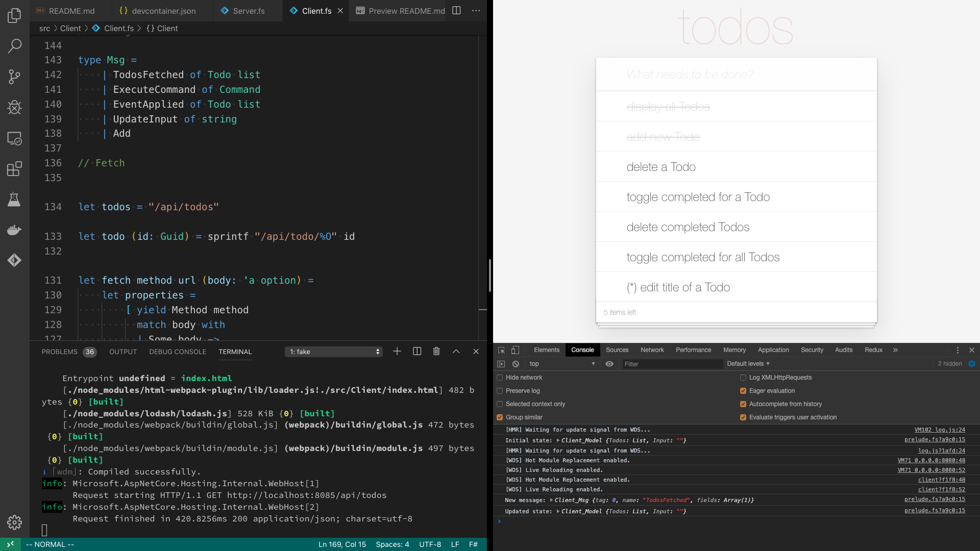The height and width of the screenshot is (551, 980).
Task: Open the prelude.fs?a9c0:15 source link
Action: [x=934, y=439]
